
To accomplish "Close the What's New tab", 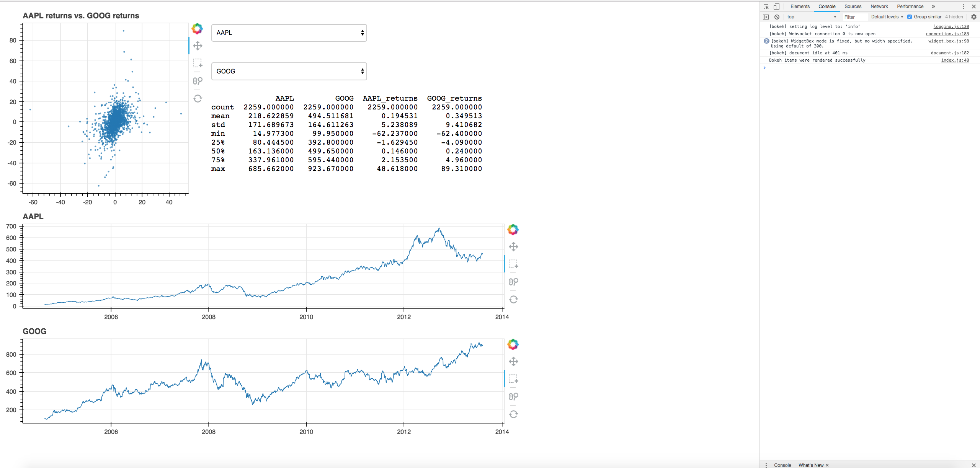I will click(827, 465).
